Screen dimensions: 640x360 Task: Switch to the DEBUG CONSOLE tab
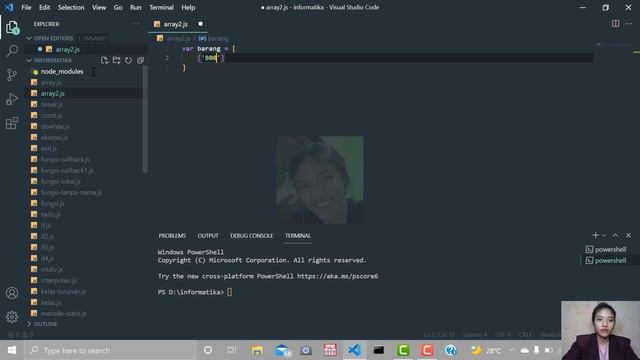[251, 236]
